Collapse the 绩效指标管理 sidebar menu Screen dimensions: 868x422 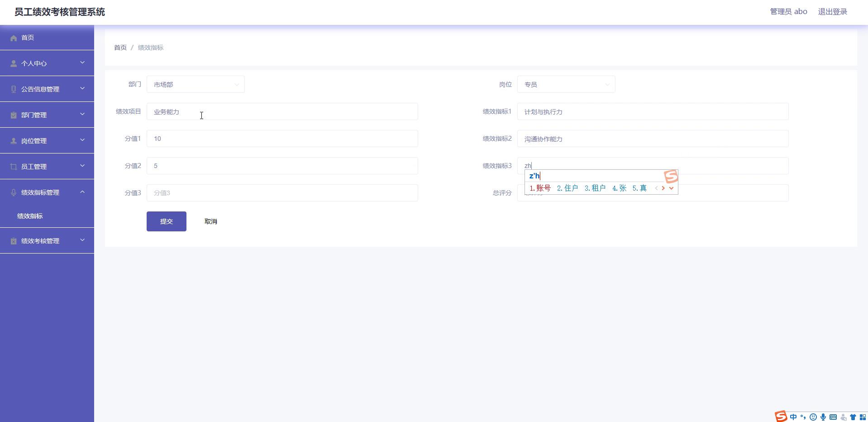[x=47, y=192]
